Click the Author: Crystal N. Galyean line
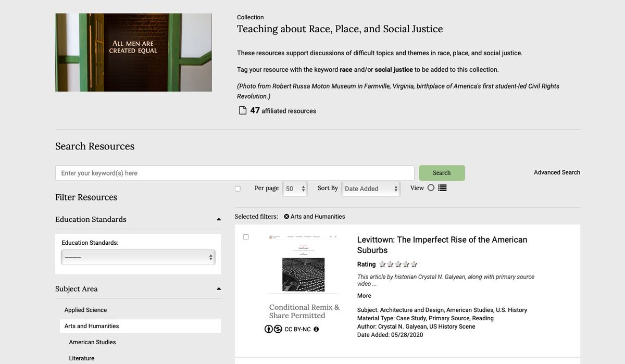 tap(416, 327)
